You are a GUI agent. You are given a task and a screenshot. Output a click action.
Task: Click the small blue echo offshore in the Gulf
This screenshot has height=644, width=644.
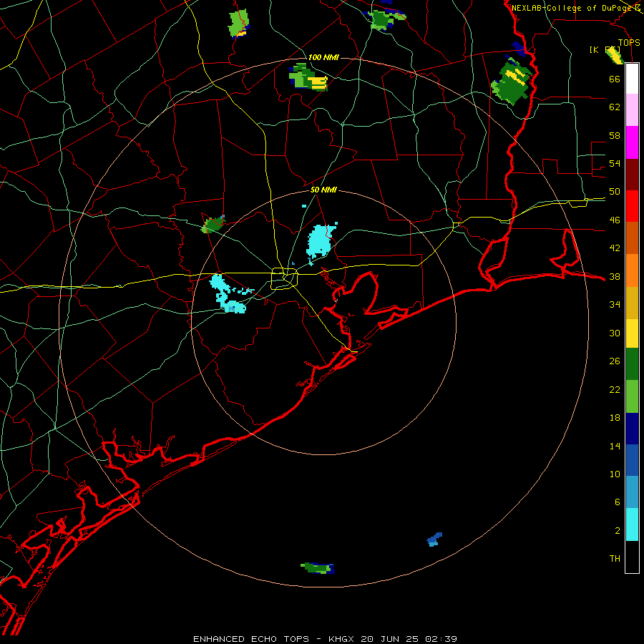click(434, 539)
